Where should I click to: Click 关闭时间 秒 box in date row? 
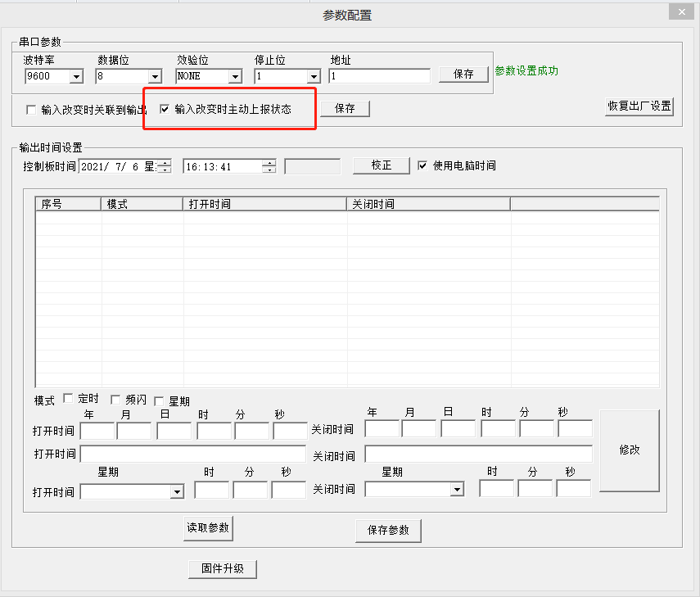[575, 428]
